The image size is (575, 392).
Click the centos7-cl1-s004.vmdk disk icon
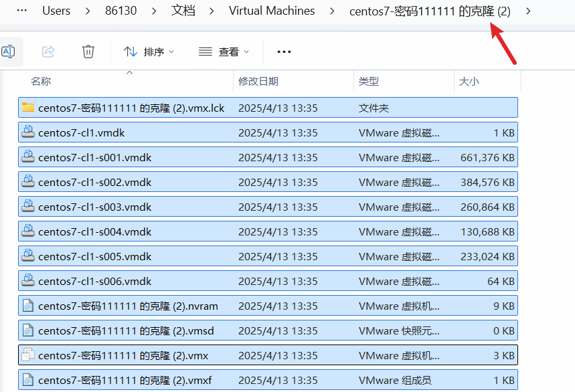[28, 230]
